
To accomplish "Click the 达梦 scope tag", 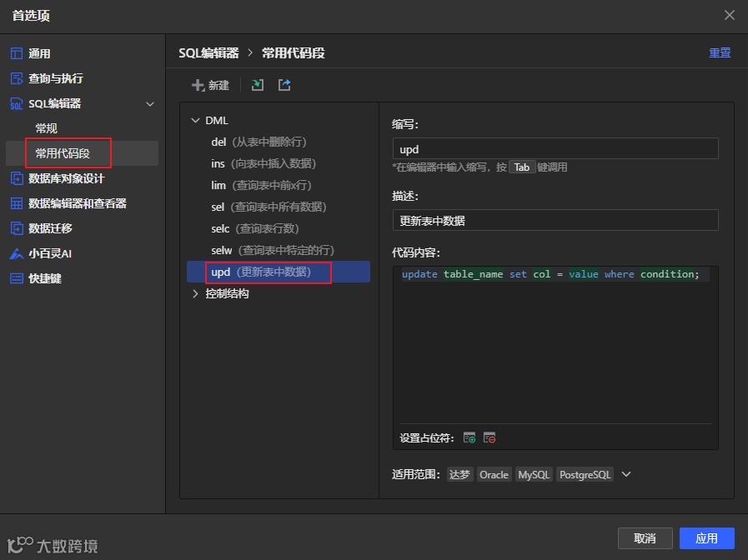I will [x=459, y=475].
